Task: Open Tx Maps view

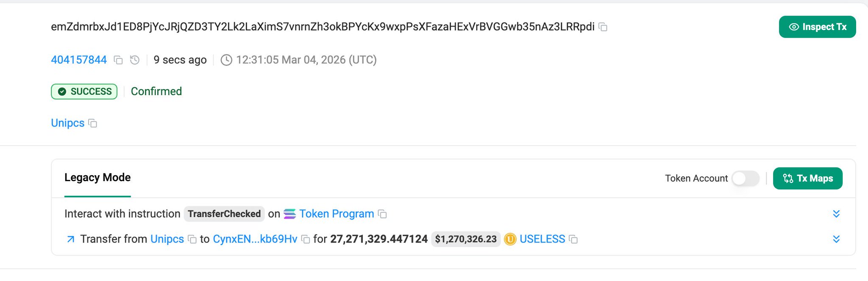Action: [807, 179]
